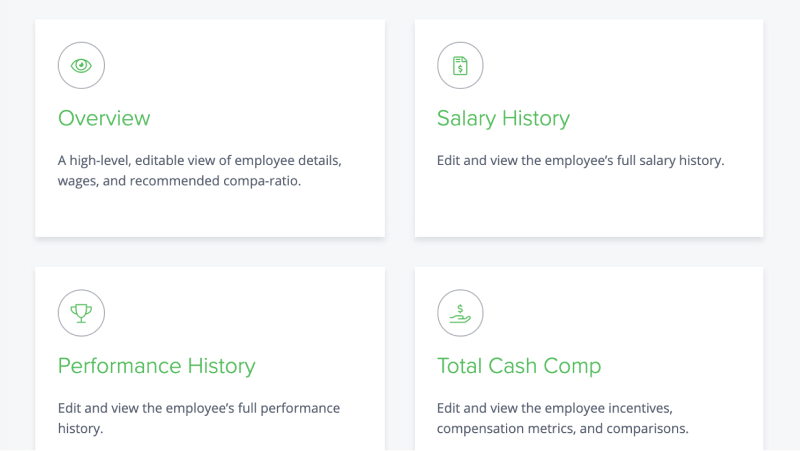Image resolution: width=800 pixels, height=451 pixels.
Task: Click blank area right of the eye icon
Action: (x=240, y=65)
